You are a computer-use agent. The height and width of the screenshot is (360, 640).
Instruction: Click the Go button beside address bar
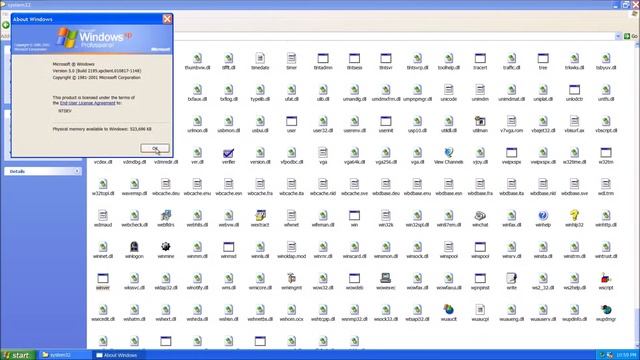coord(631,36)
